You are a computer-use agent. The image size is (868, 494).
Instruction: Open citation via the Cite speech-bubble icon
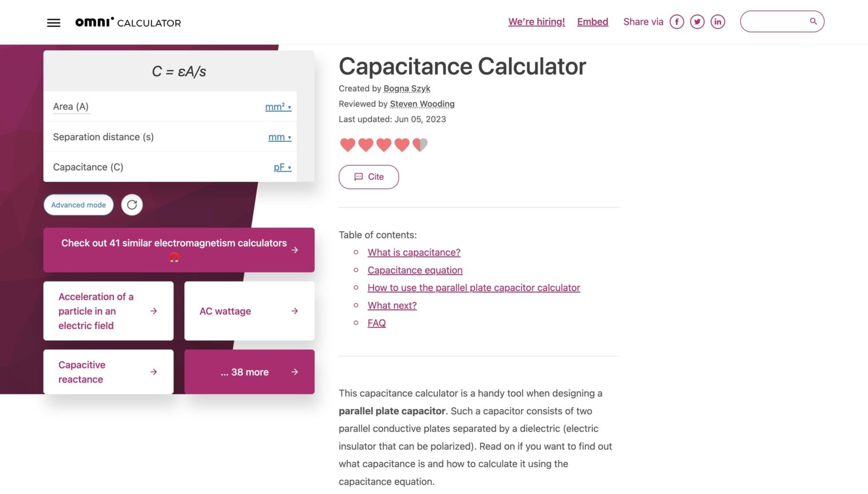pyautogui.click(x=359, y=176)
